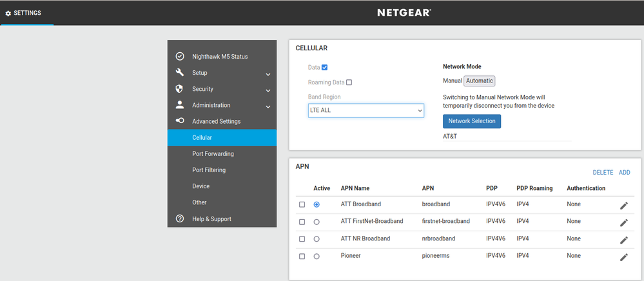Edit the ATT Broadband APN with pencil icon
The height and width of the screenshot is (281, 644).
click(x=624, y=206)
